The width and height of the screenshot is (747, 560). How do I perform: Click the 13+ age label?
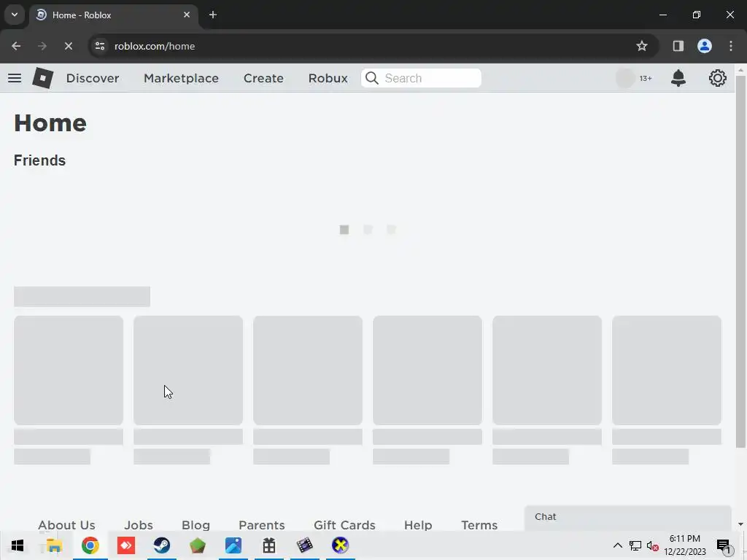point(646,79)
